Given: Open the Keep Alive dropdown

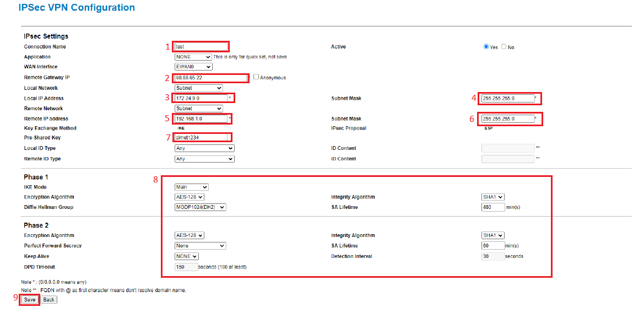Looking at the screenshot, I should pos(186,256).
